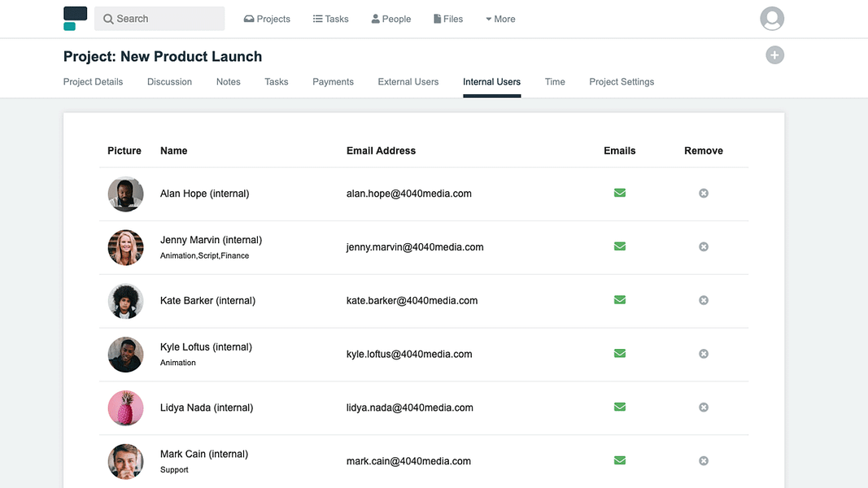Click Animation,Script,Finance tags text
The image size is (868, 488).
[x=204, y=255]
